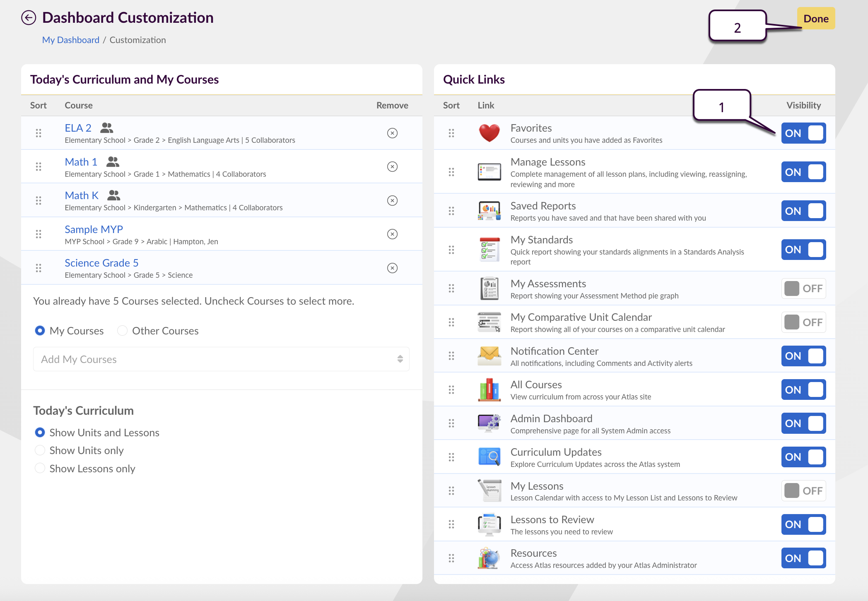Enable My Assessments visibility toggle
The image size is (868, 601).
803,288
